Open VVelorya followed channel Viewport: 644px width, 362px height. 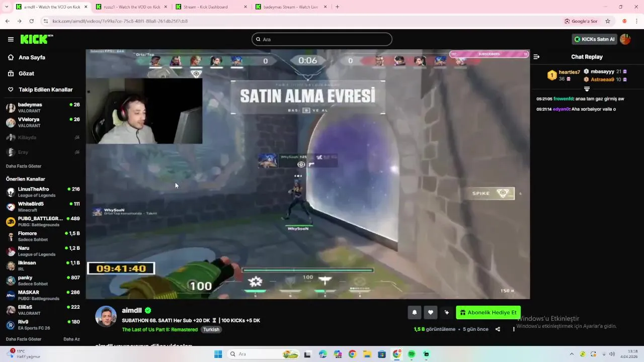(x=43, y=122)
